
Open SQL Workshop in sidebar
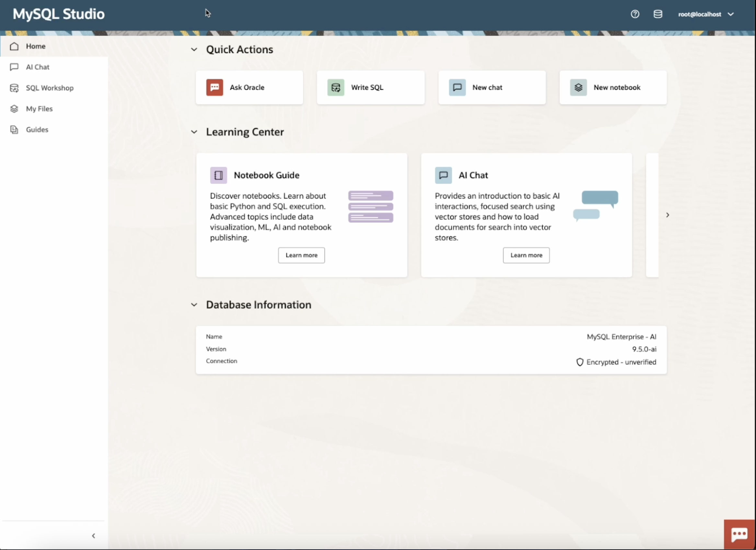point(49,88)
